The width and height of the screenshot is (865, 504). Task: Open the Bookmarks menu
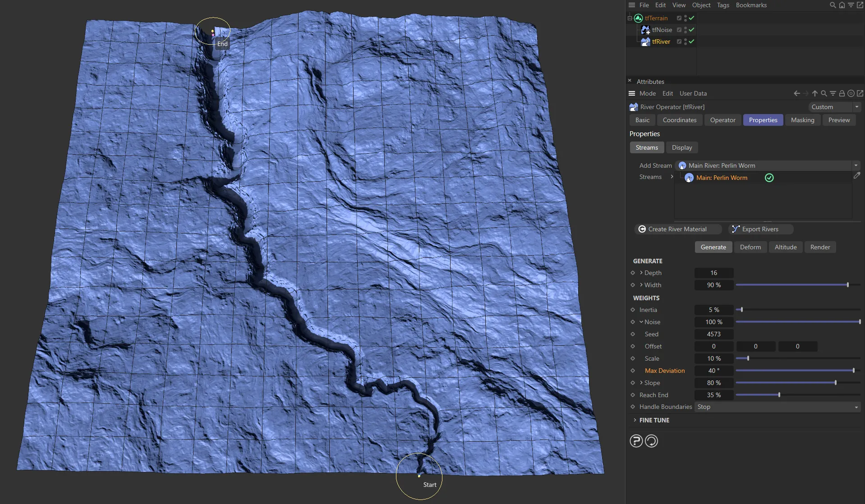pyautogui.click(x=751, y=5)
